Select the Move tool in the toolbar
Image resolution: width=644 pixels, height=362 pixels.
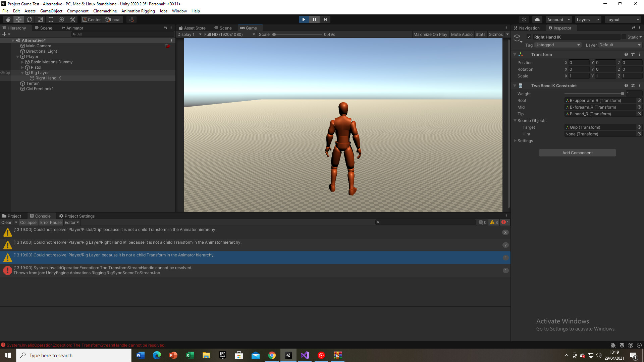click(19, 19)
